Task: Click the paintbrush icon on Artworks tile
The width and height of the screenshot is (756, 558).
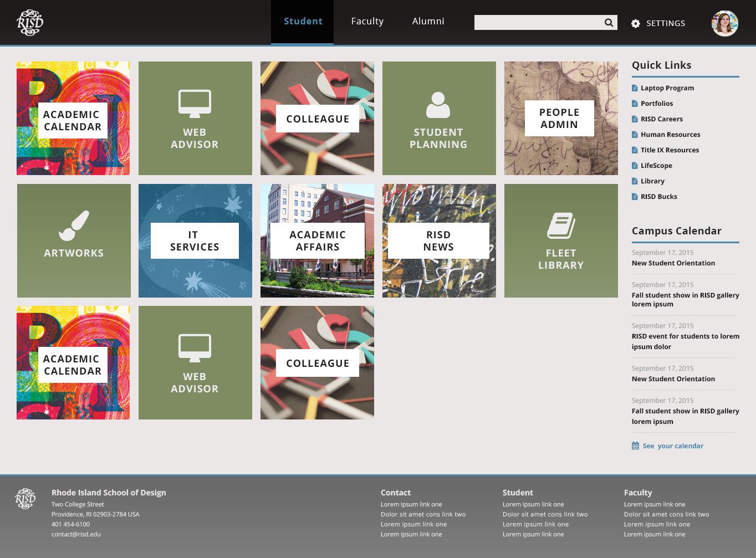Action: click(x=74, y=226)
